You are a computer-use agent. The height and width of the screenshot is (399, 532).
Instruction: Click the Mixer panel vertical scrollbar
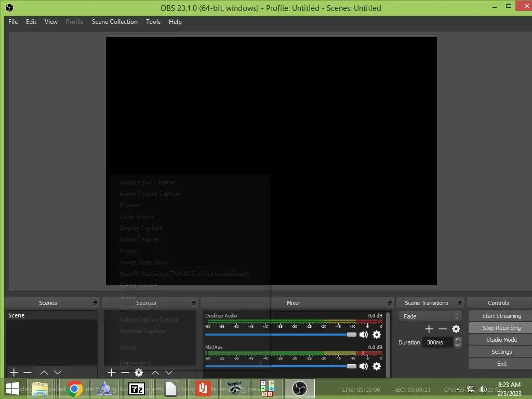point(388,344)
